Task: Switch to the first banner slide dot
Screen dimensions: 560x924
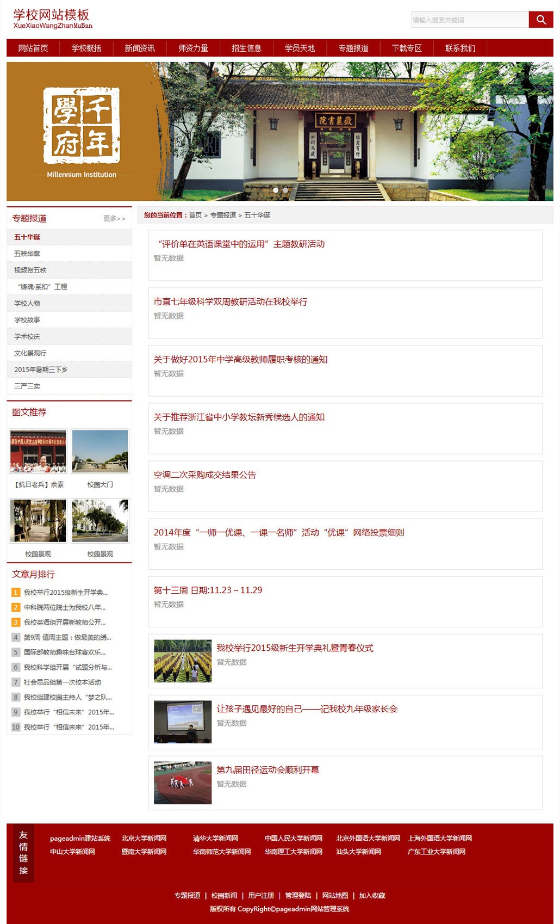Action: [276, 190]
